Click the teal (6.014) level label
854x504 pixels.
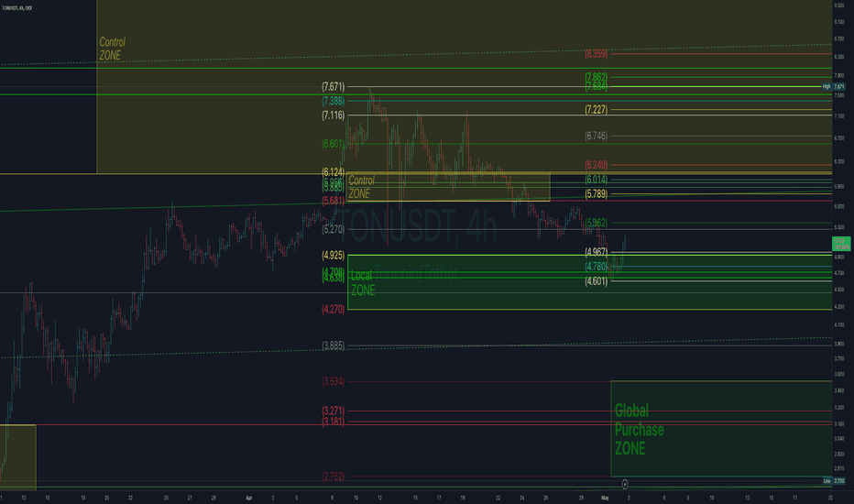[x=596, y=180]
